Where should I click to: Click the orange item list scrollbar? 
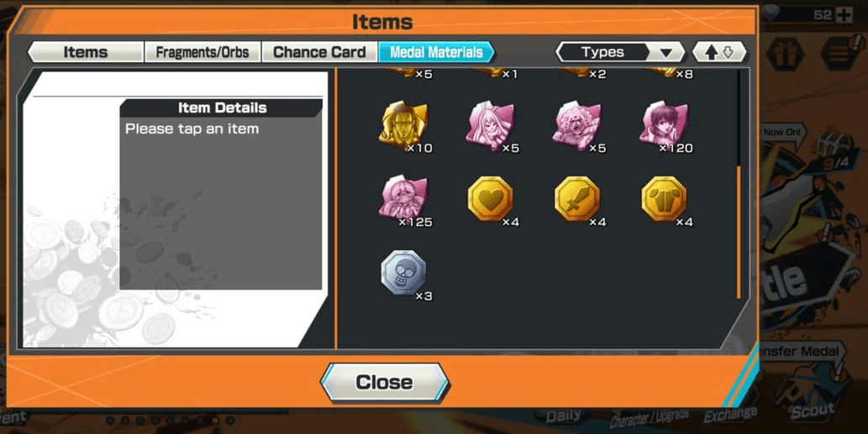click(x=739, y=233)
